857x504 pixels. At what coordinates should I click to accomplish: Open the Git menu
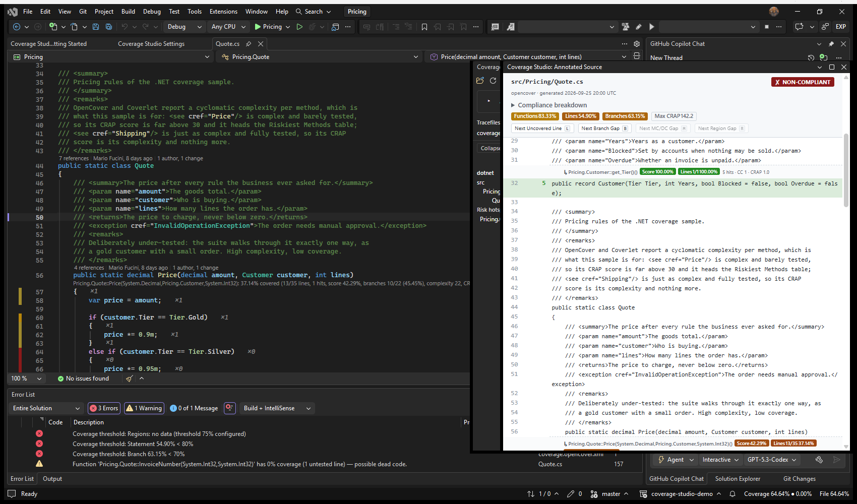point(83,12)
